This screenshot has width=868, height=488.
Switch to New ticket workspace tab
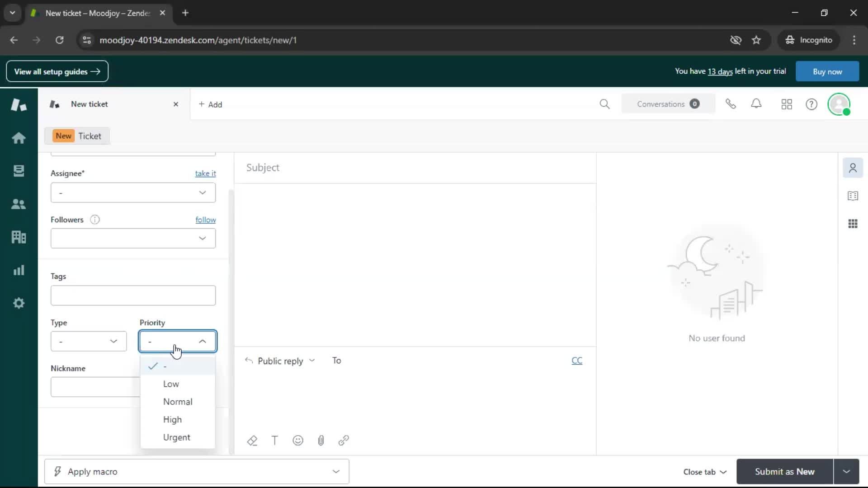(x=114, y=104)
